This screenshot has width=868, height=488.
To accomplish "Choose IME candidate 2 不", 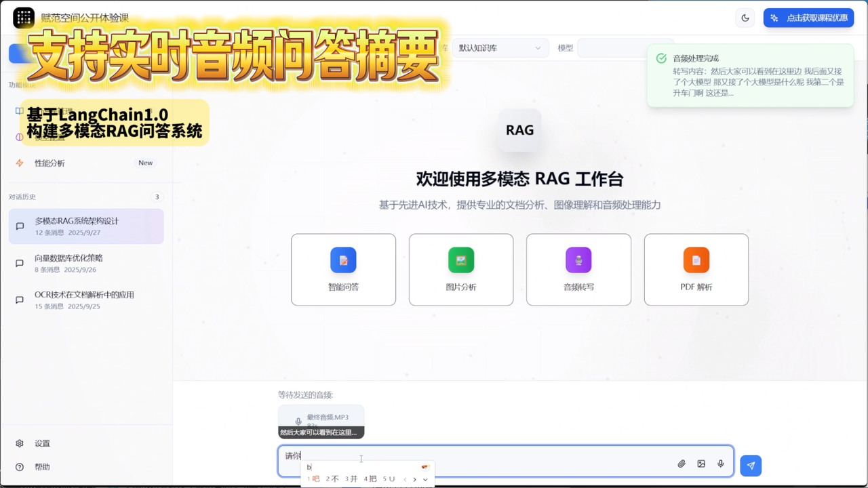I will (332, 479).
